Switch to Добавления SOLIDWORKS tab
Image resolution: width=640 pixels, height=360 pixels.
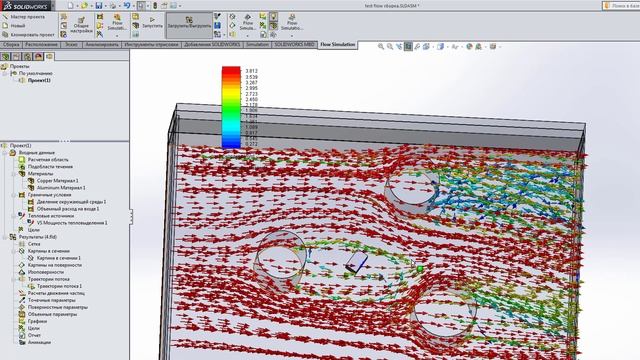212,44
